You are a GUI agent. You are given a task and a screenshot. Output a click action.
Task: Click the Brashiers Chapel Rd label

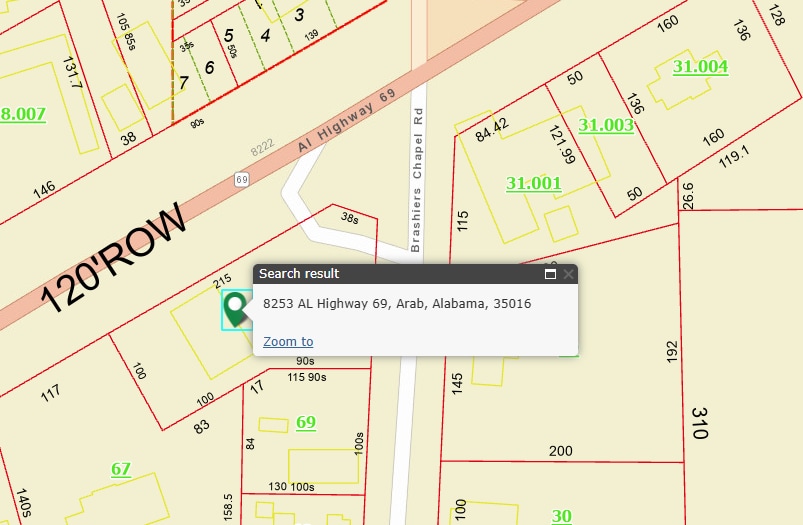418,180
